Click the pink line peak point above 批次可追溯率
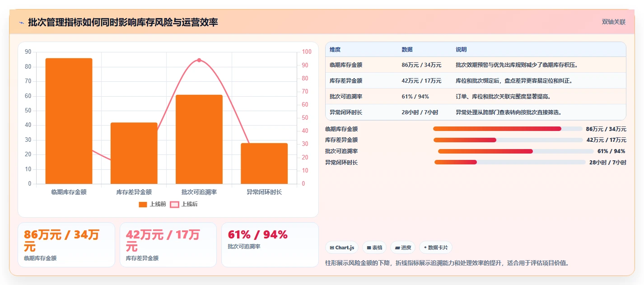Image resolution: width=644 pixels, height=285 pixels. pyautogui.click(x=199, y=60)
